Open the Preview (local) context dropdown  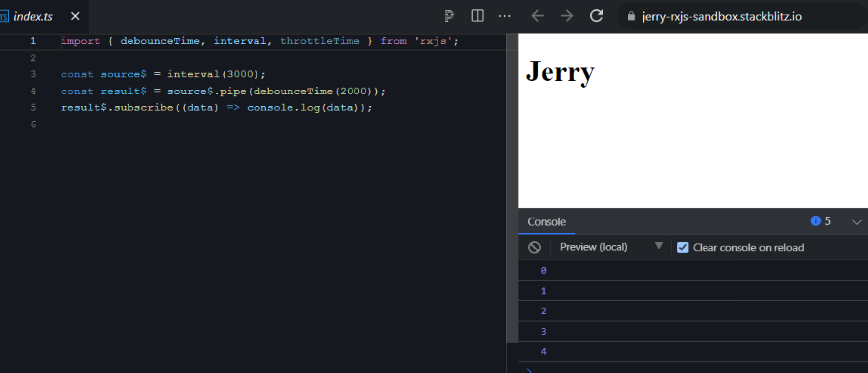pyautogui.click(x=611, y=247)
